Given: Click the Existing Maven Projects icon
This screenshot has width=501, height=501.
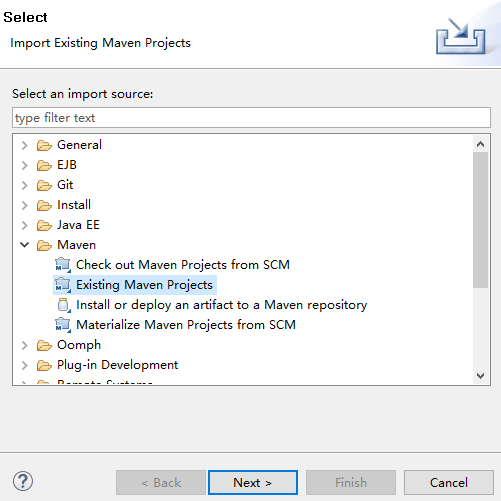Looking at the screenshot, I should pos(63,285).
